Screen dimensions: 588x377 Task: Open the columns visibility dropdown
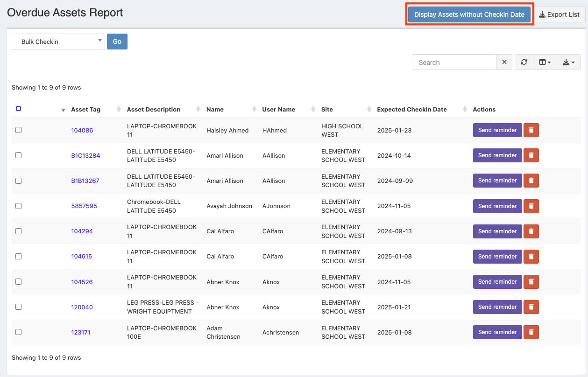pos(545,62)
